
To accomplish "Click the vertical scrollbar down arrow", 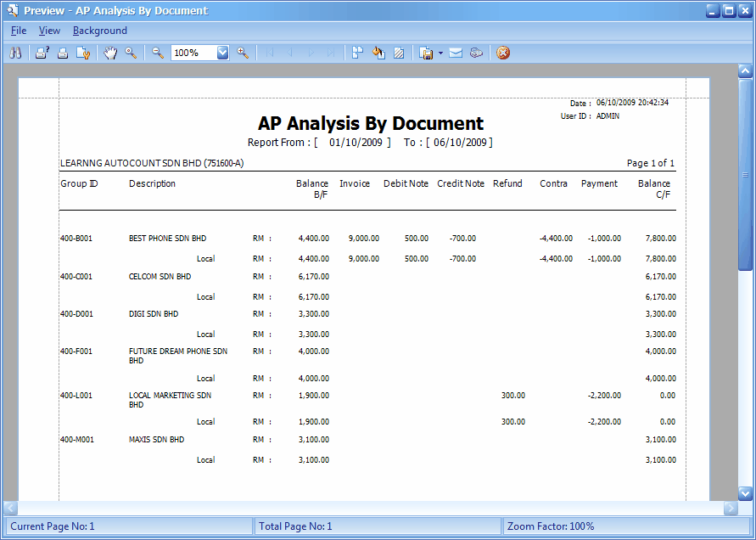I will point(747,492).
